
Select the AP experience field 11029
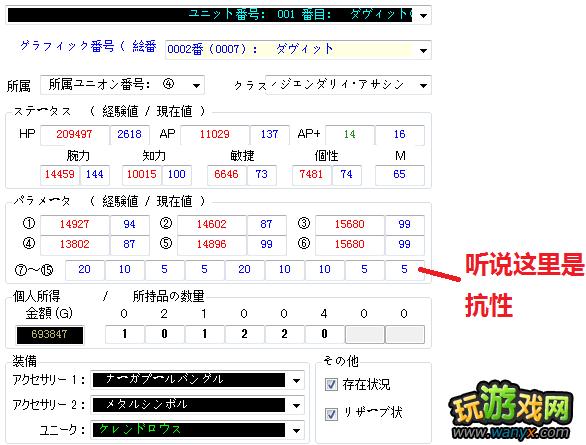click(215, 135)
